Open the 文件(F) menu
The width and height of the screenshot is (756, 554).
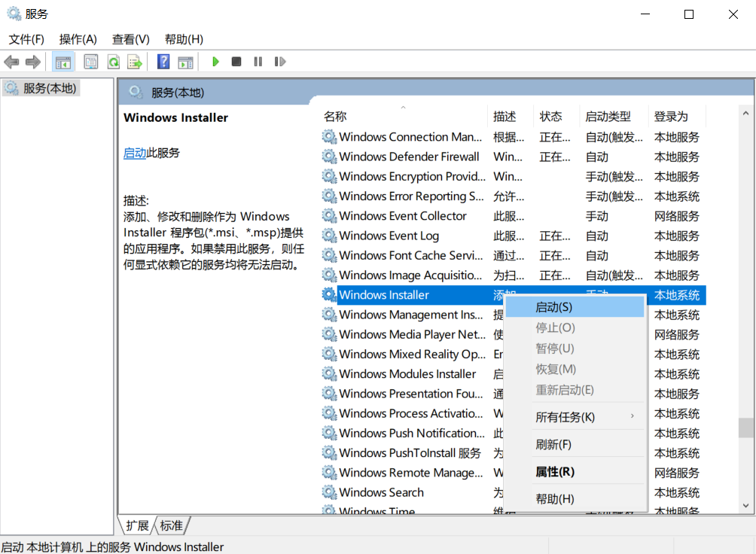coord(26,40)
